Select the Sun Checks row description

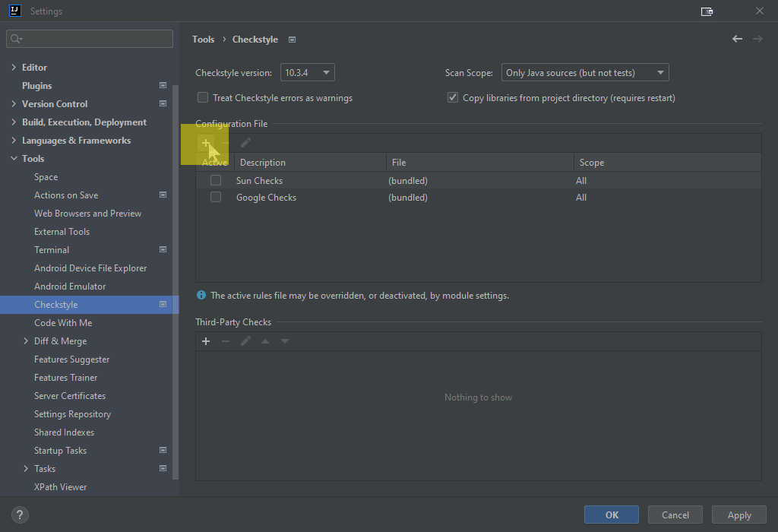[260, 181]
